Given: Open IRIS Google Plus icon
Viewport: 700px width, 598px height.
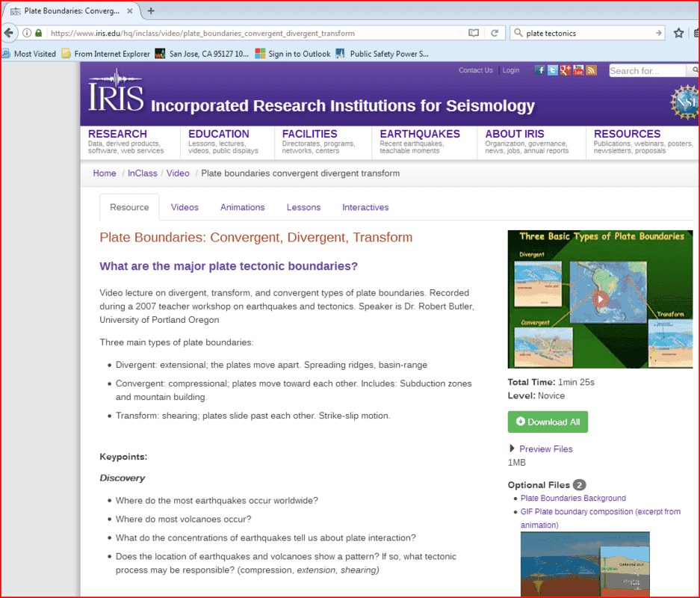Looking at the screenshot, I should point(566,70).
